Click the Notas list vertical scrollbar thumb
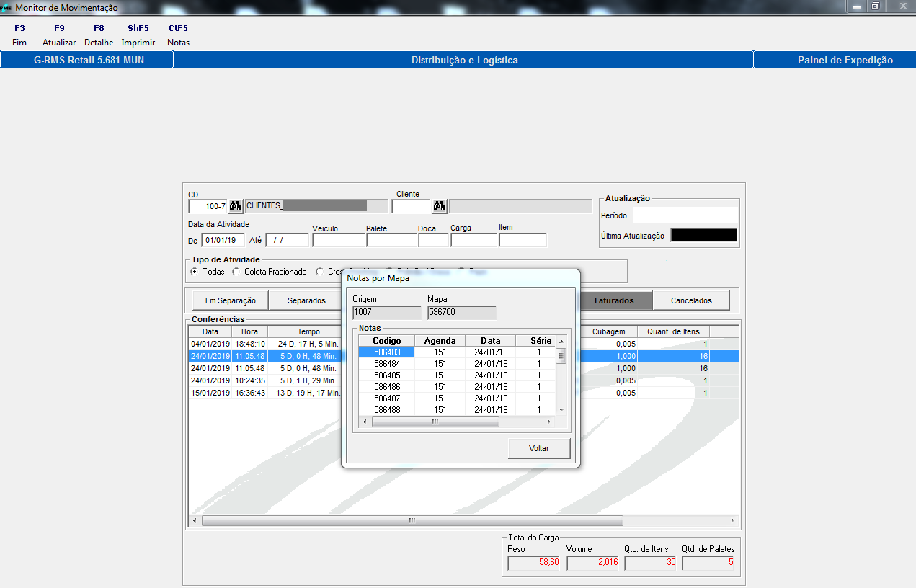 coord(561,356)
